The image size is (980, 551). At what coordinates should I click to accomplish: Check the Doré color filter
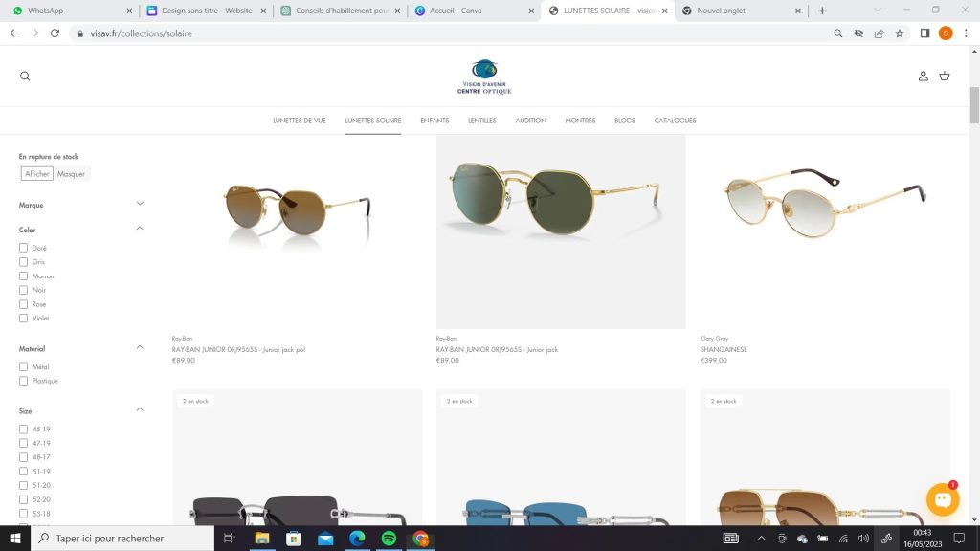click(x=24, y=248)
